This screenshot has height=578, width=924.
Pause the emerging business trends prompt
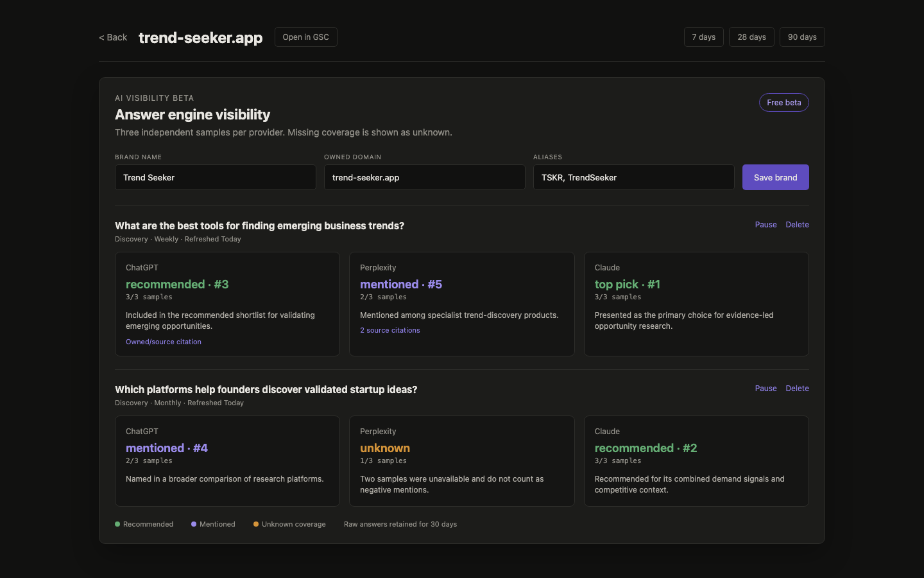(x=766, y=225)
